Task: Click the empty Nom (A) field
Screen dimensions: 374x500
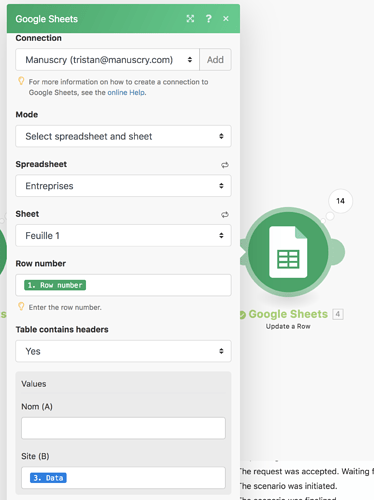Action: coord(123,428)
